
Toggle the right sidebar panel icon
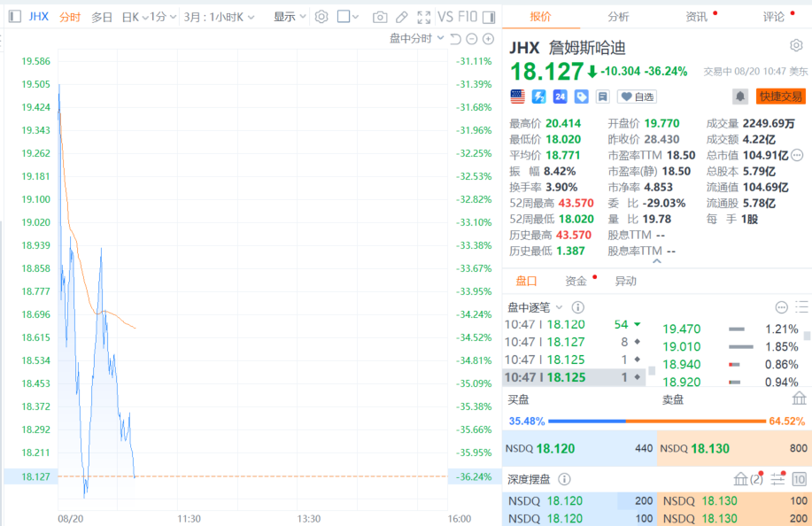tap(489, 17)
